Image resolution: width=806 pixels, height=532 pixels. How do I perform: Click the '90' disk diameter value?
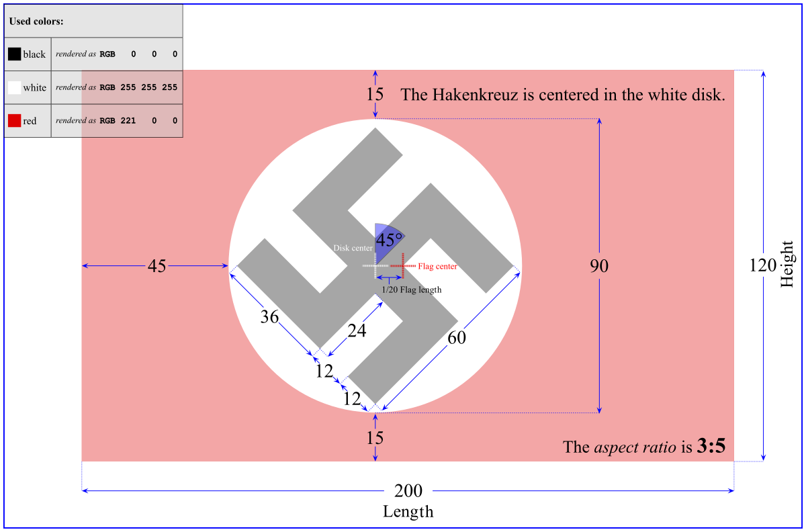pyautogui.click(x=599, y=266)
